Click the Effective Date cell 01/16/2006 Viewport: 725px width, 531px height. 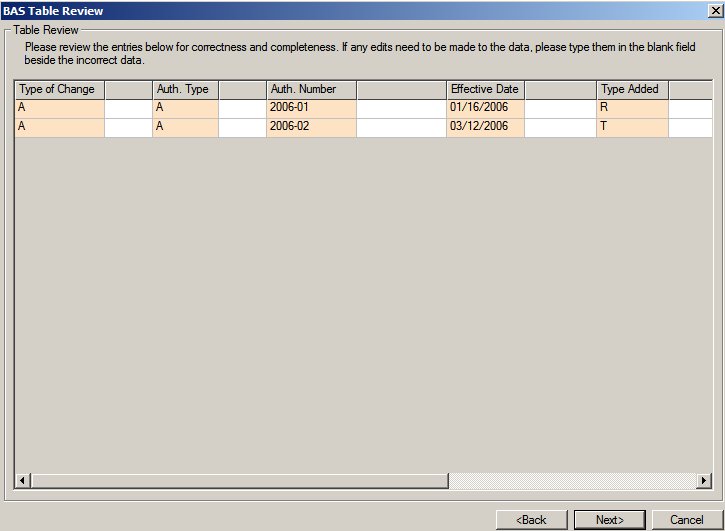[485, 109]
